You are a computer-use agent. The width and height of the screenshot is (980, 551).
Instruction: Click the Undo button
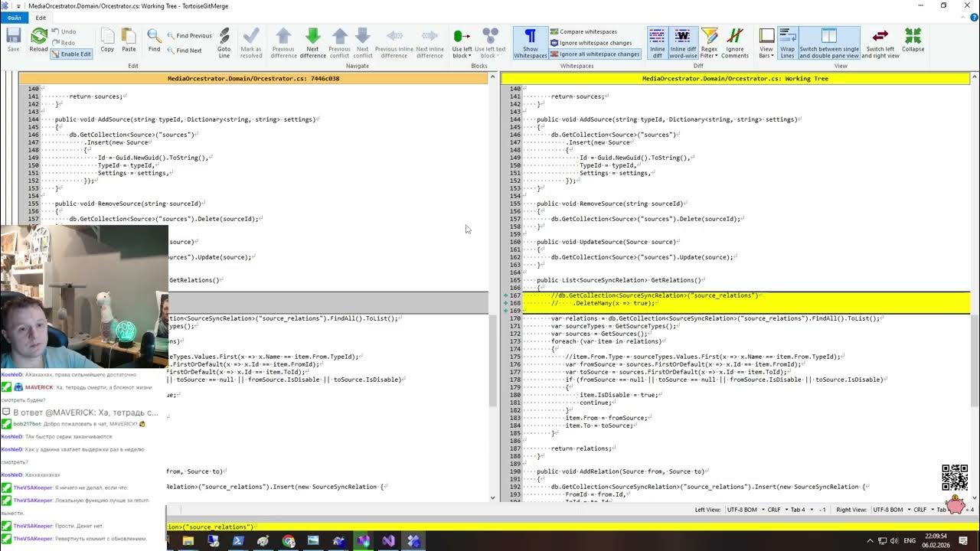63,32
